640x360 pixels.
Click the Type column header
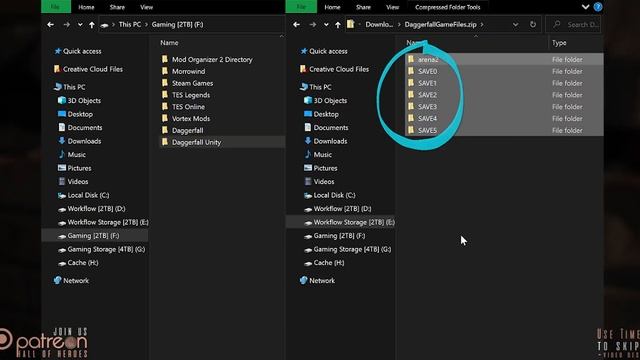[559, 43]
